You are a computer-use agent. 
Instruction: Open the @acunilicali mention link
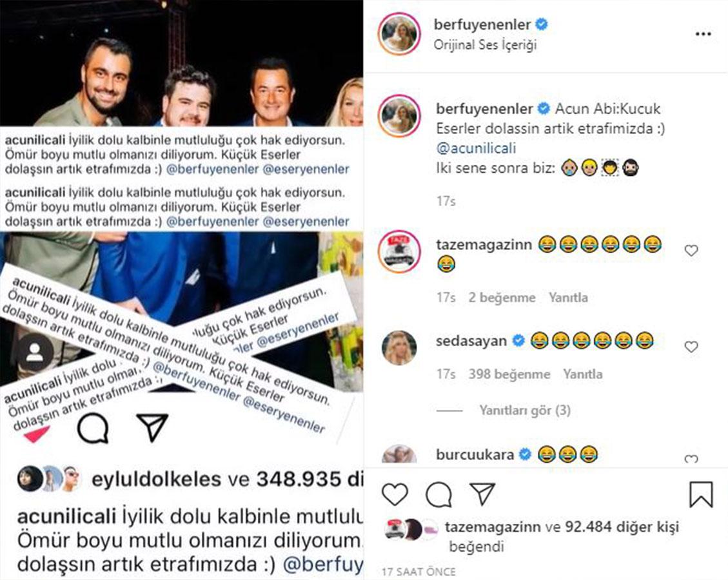click(x=476, y=148)
